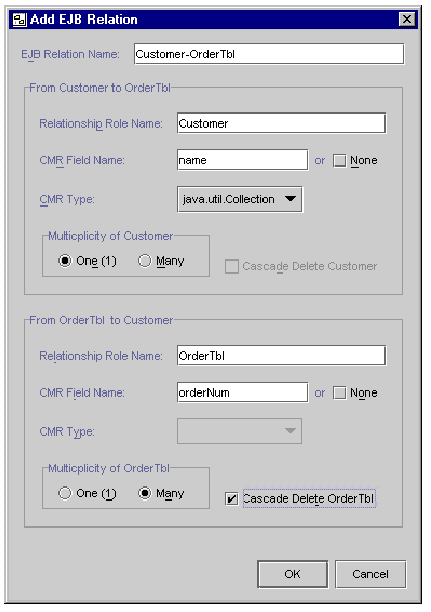
Task: Click the OrderTbl Relationship Role Name field
Action: 281,356
